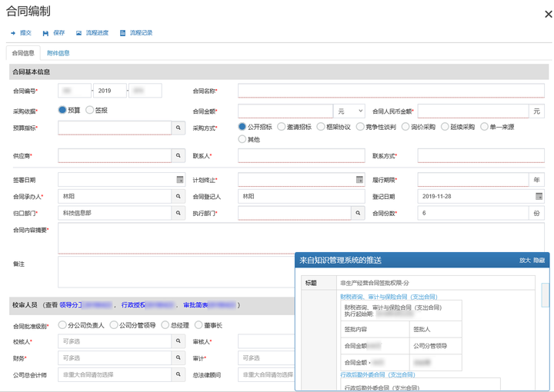Viewport: 554px width, 392px height.
Task: Click 隐藏 in knowledge push panel
Action: (539, 261)
